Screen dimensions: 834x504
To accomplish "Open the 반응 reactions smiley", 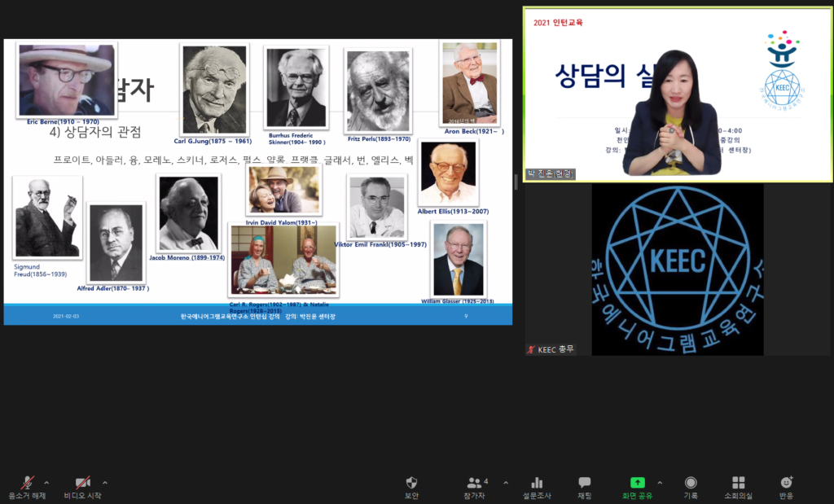I will [786, 488].
